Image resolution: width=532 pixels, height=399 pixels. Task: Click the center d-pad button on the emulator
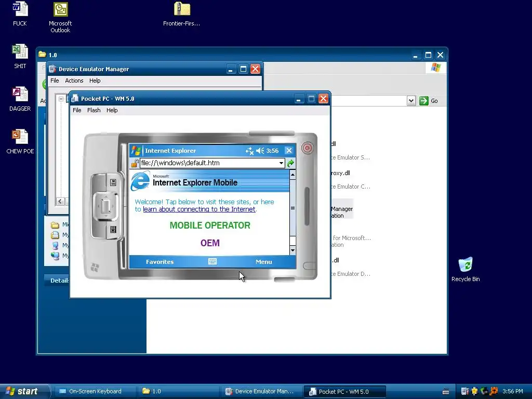106,206
